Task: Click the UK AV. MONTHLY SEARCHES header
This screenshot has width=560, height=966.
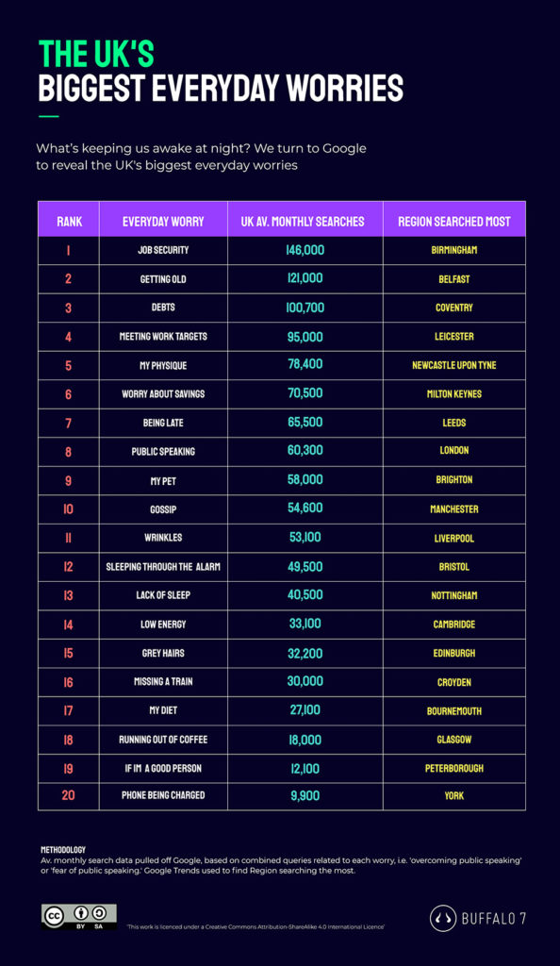Action: pyautogui.click(x=303, y=222)
